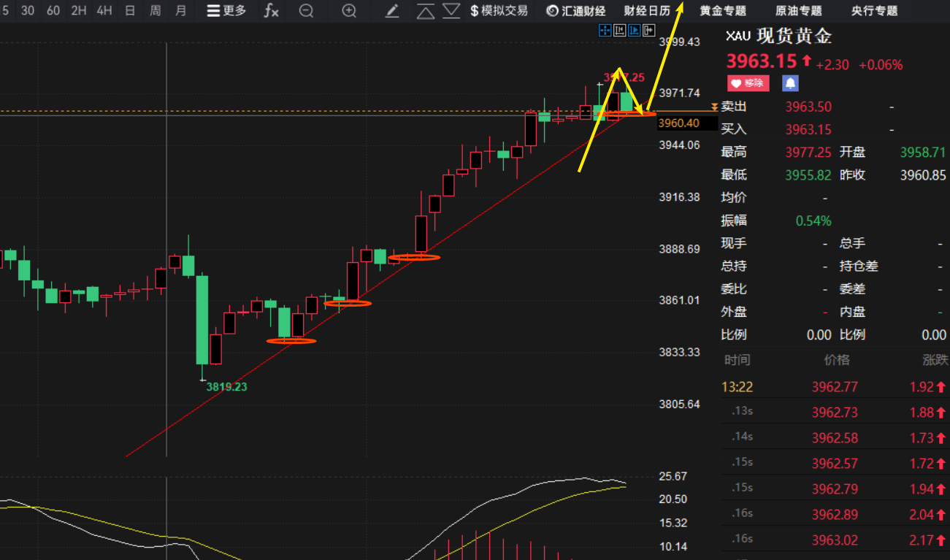Click the 买入 price 3963.15

coord(808,130)
